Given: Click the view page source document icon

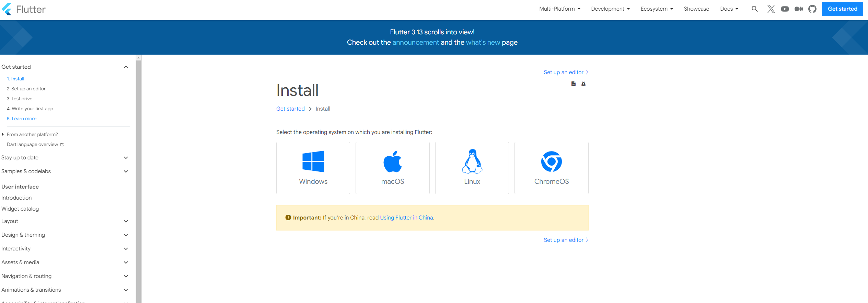Looking at the screenshot, I should click(x=573, y=84).
